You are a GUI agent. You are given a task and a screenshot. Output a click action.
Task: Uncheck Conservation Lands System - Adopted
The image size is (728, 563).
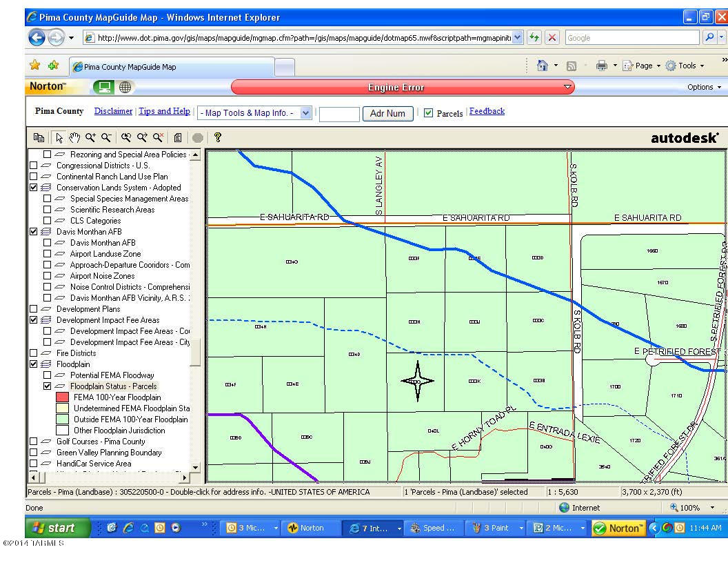click(x=33, y=188)
